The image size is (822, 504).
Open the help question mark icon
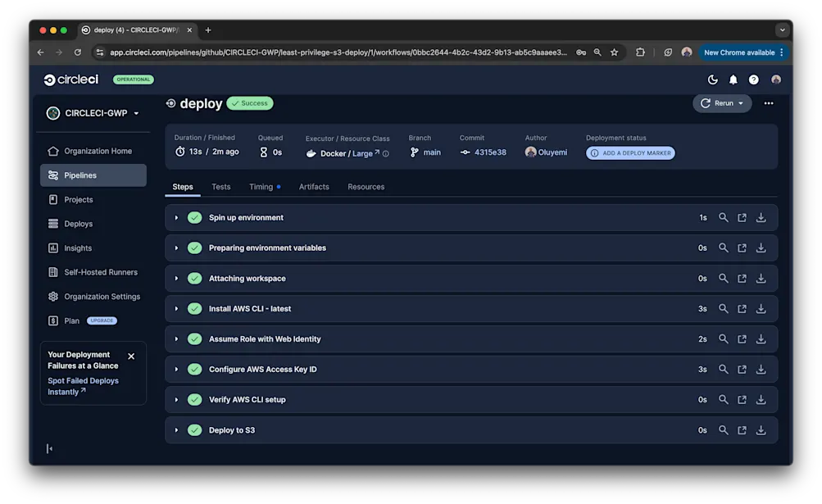tap(753, 79)
